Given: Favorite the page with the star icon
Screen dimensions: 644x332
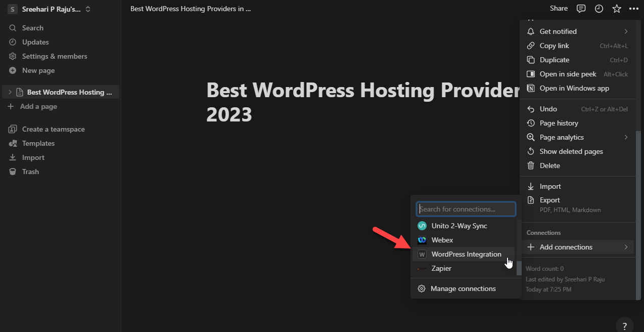Looking at the screenshot, I should 617,9.
